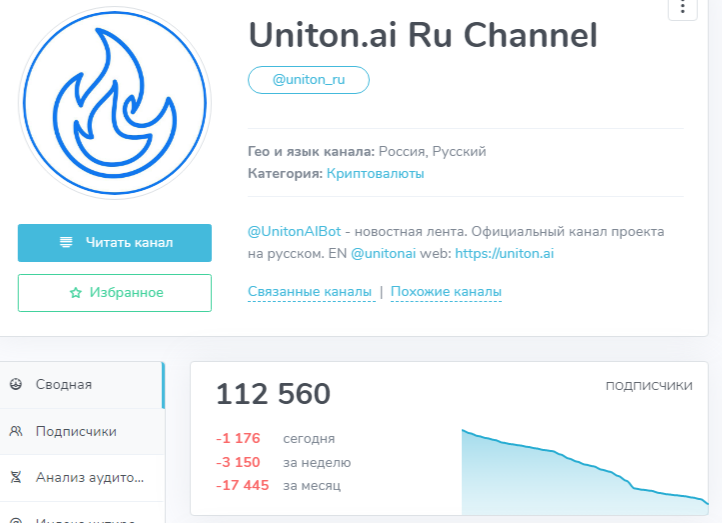Click the сегодня label
The width and height of the screenshot is (722, 523).
coord(309,439)
